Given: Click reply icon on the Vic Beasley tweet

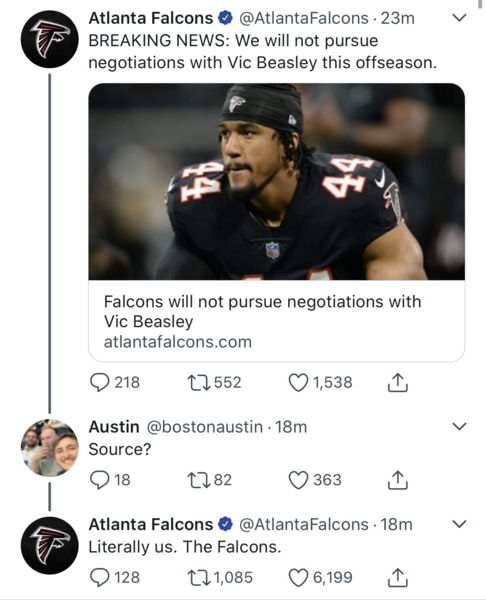Looking at the screenshot, I should point(99,383).
